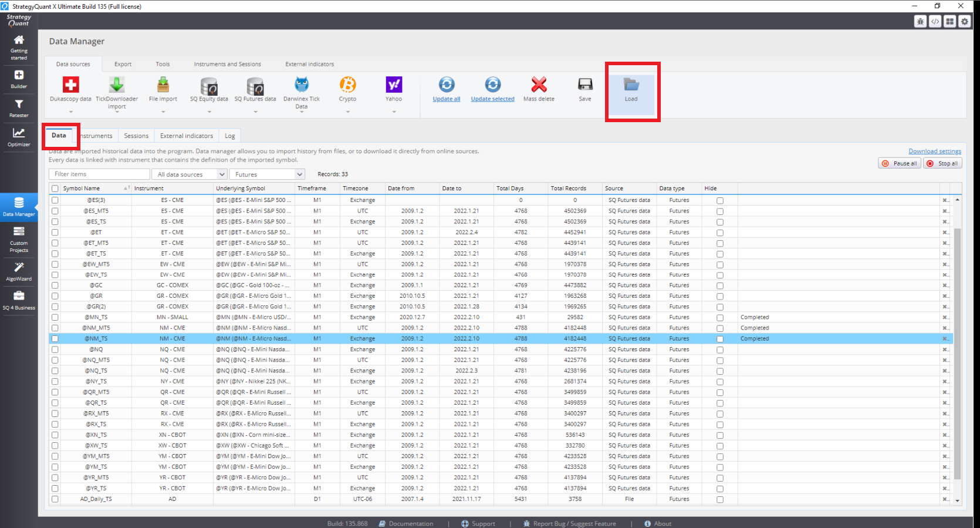Open the Optimizer module
The width and height of the screenshot is (980, 528).
[x=19, y=137]
